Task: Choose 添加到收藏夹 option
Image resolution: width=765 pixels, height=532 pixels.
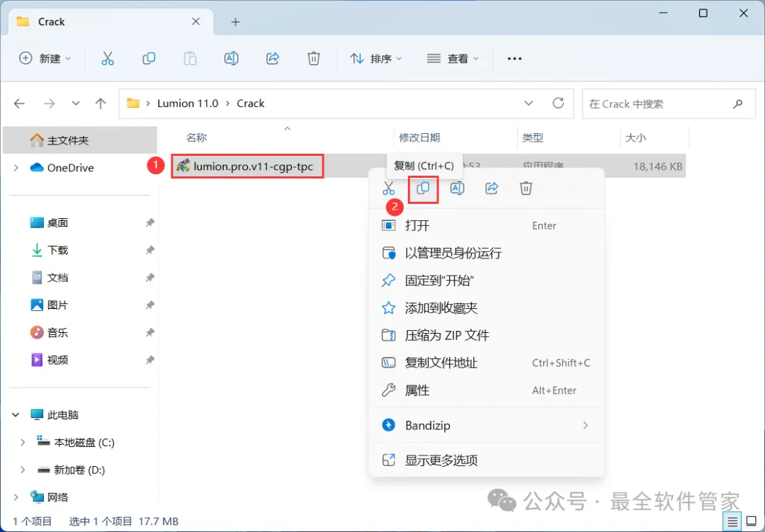Action: (x=487, y=308)
